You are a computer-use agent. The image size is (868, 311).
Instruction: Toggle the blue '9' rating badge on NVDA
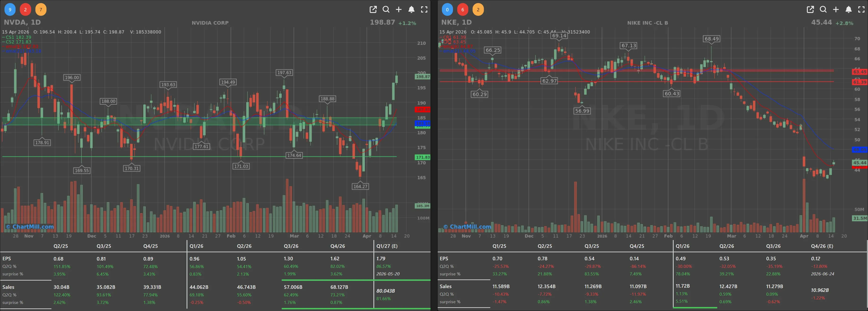tap(10, 9)
